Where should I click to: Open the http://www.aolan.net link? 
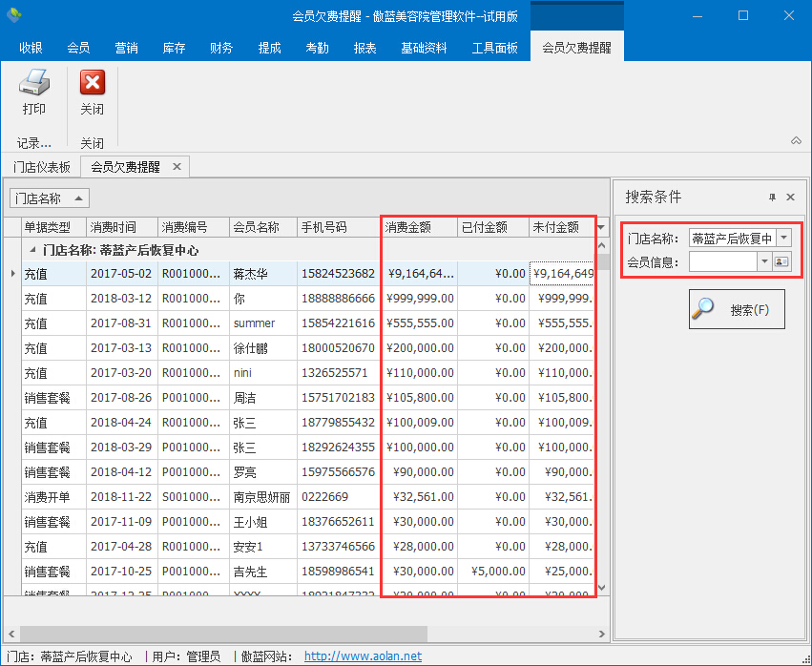[x=363, y=656]
